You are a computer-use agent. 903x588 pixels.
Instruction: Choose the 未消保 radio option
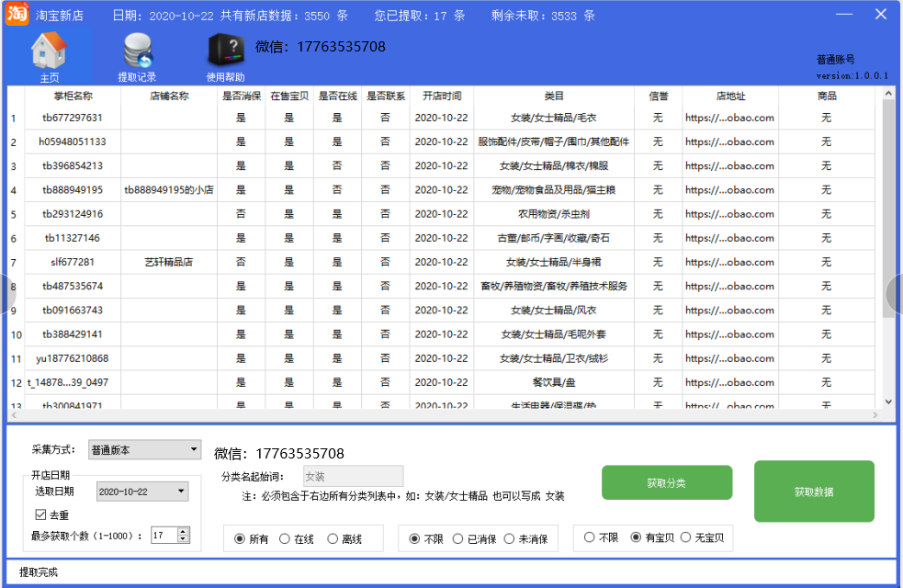(x=511, y=538)
